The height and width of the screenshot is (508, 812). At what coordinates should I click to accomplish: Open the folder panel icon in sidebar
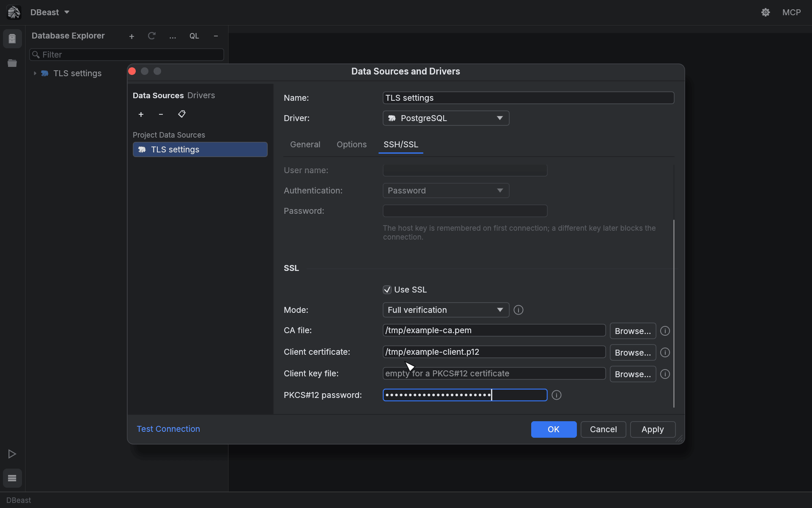pos(12,63)
